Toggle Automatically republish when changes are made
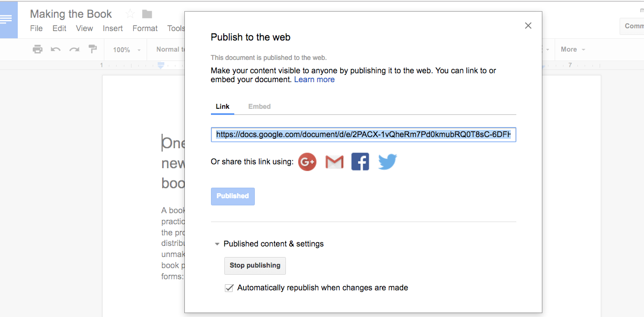 229,288
